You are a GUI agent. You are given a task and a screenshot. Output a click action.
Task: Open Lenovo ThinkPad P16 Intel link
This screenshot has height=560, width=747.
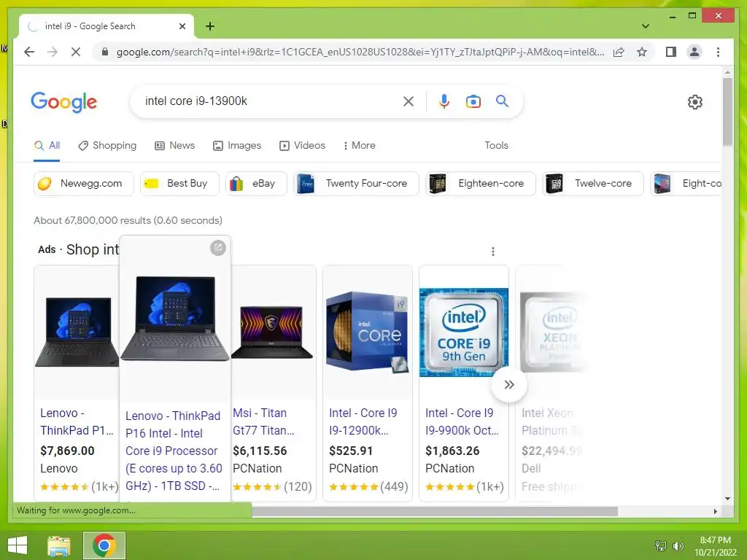(174, 451)
